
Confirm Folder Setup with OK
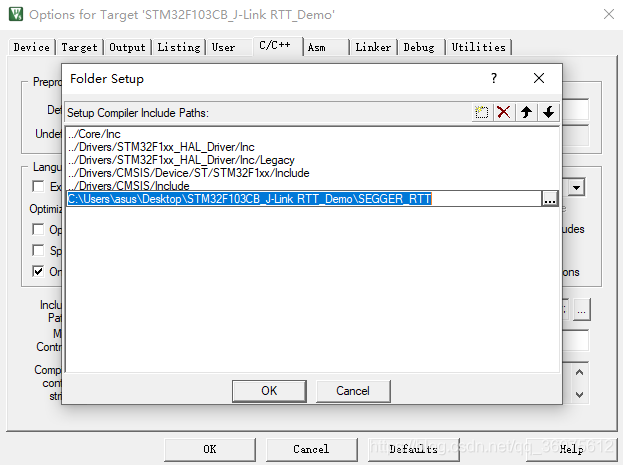click(x=269, y=391)
